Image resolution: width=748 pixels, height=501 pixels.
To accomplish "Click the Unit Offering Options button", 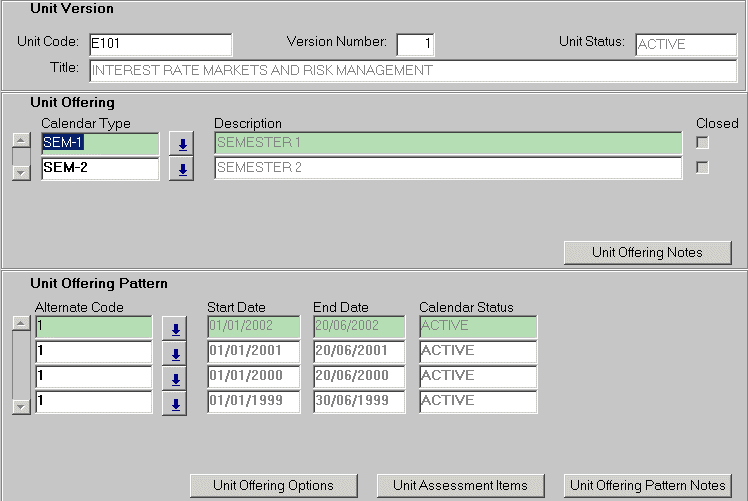I will [x=273, y=485].
